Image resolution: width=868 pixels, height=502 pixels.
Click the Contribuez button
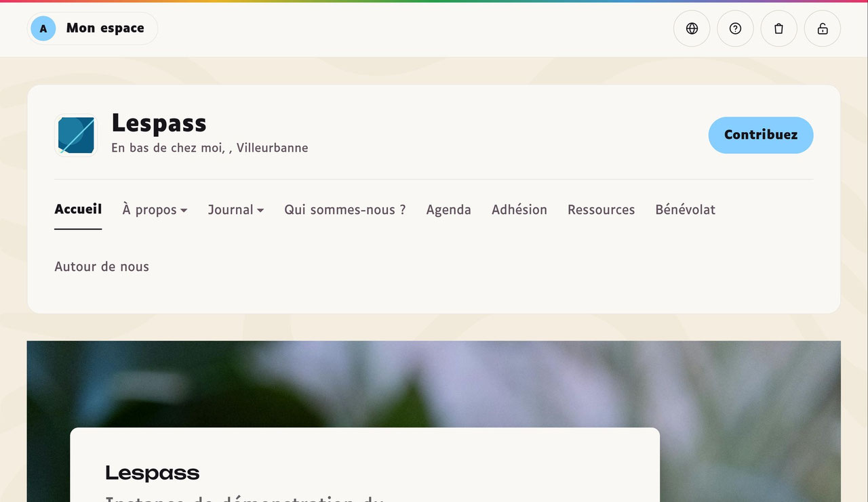[x=761, y=135]
